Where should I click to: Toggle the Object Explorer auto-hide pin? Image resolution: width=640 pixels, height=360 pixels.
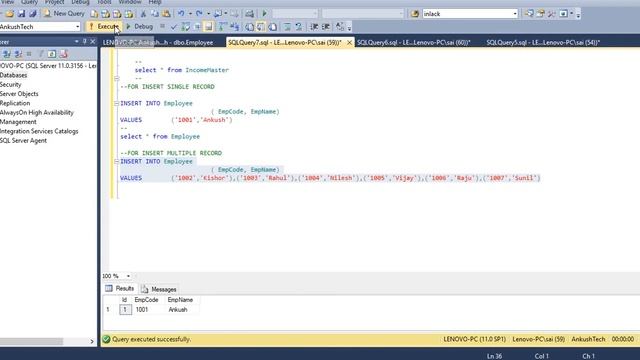pyautogui.click(x=84, y=42)
